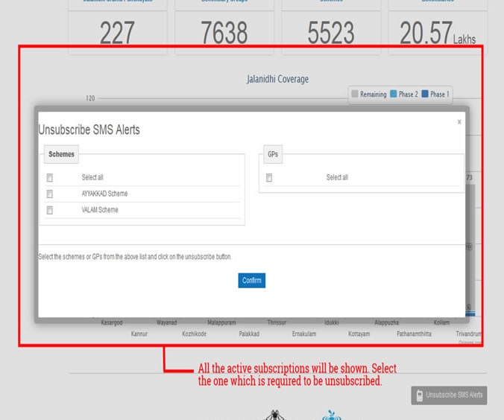Click the VALAM Scheme label text
The width and height of the screenshot is (504, 420).
click(x=100, y=211)
